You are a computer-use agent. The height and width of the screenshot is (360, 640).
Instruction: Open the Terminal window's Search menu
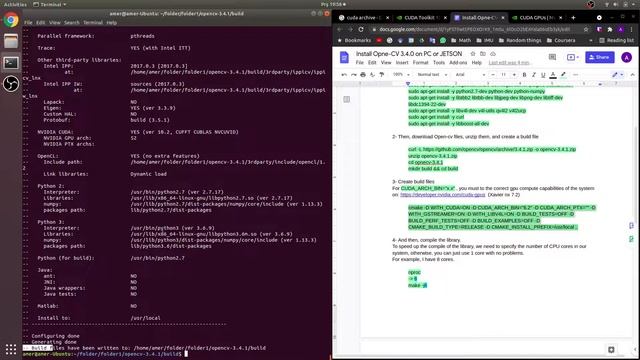[x=71, y=23]
